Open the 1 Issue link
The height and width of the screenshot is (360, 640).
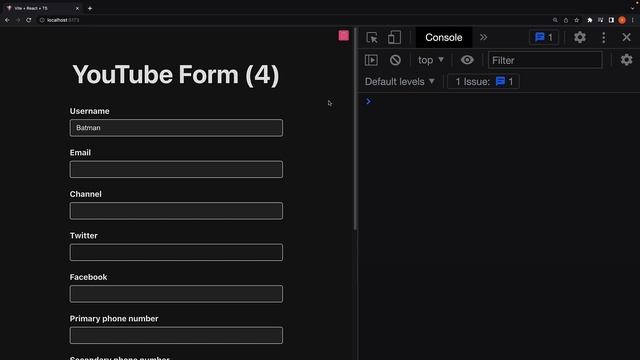[483, 82]
